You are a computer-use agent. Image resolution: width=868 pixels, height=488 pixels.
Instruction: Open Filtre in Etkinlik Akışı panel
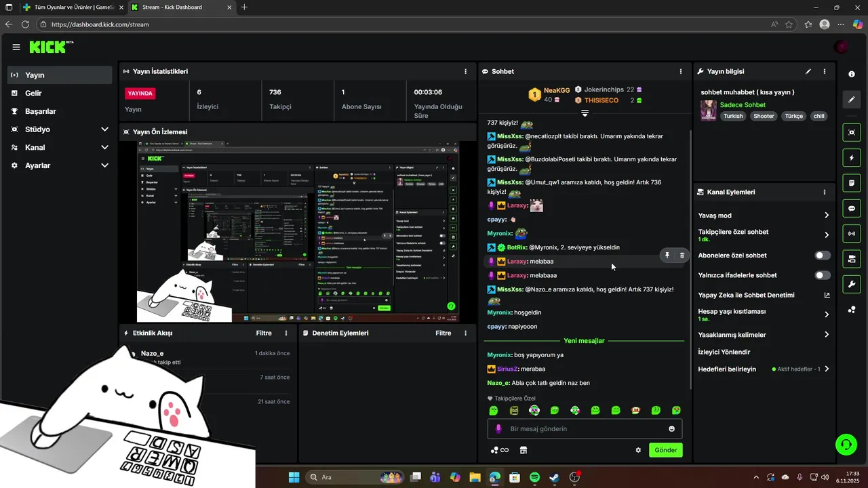tap(264, 333)
